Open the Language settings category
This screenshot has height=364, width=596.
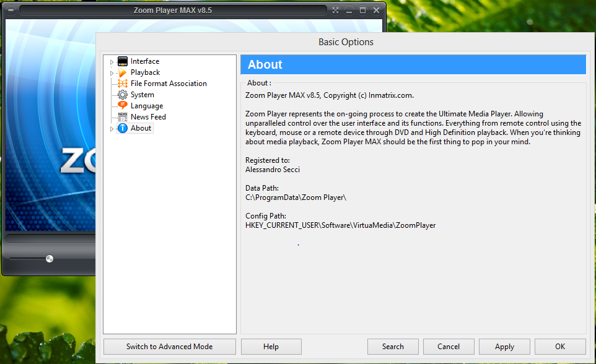click(x=147, y=106)
